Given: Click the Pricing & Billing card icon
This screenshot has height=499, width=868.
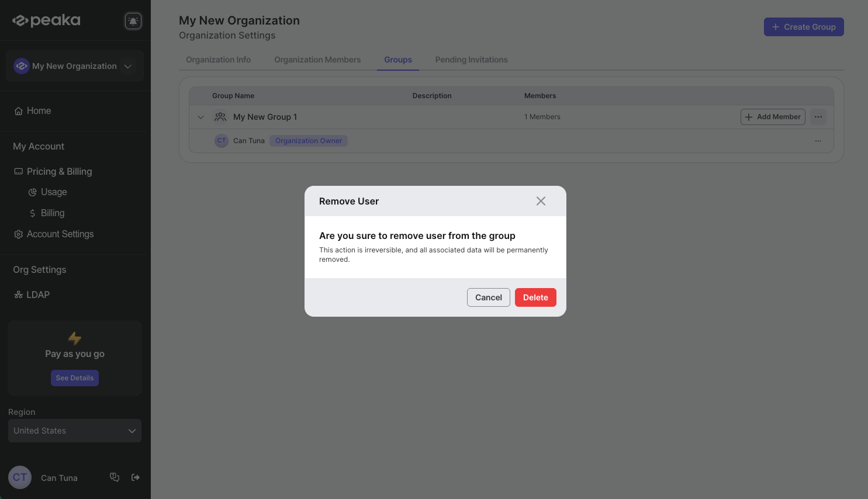Looking at the screenshot, I should [x=18, y=171].
